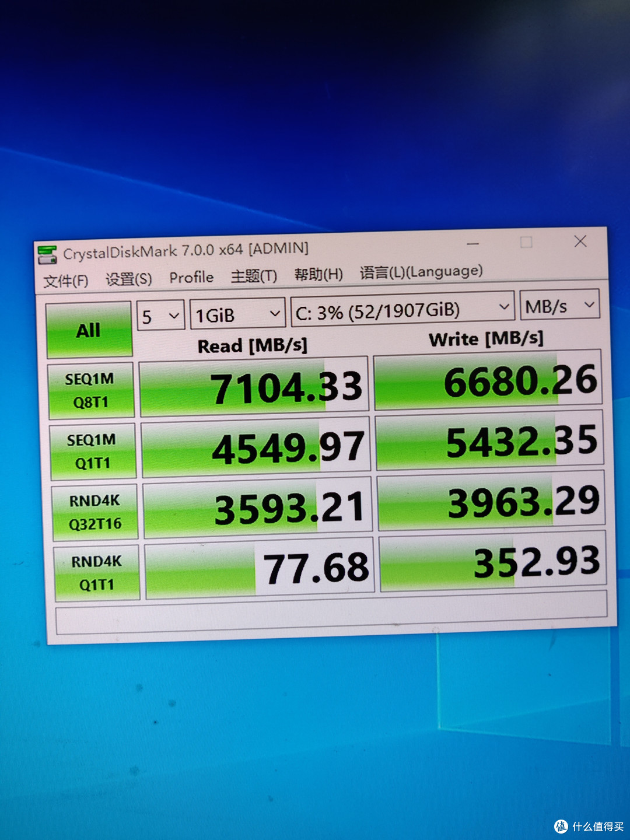
Task: Run all benchmarks with the All button
Action: point(89,330)
